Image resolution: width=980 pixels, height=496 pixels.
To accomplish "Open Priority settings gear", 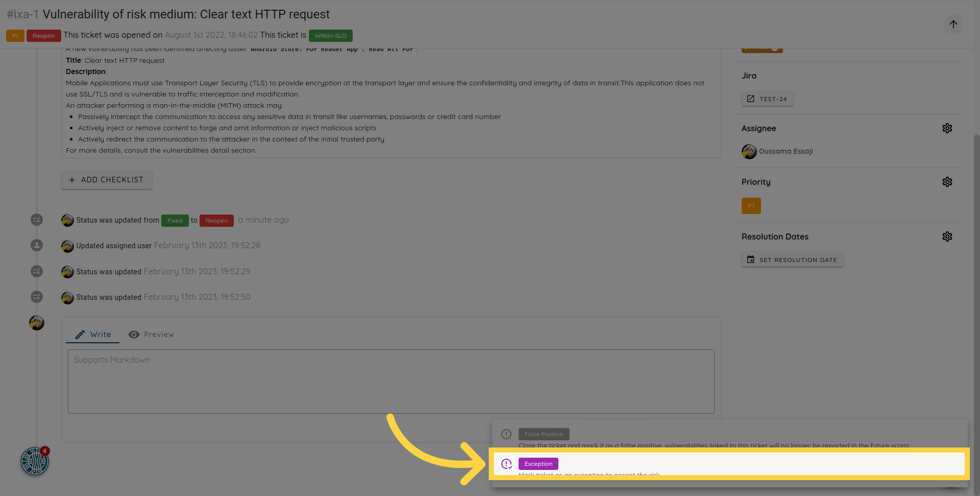I will point(947,182).
